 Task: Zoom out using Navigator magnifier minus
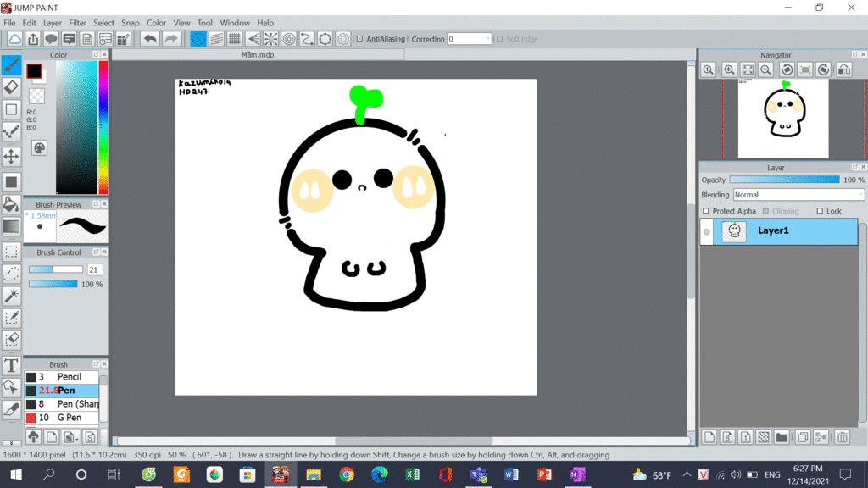(x=765, y=69)
